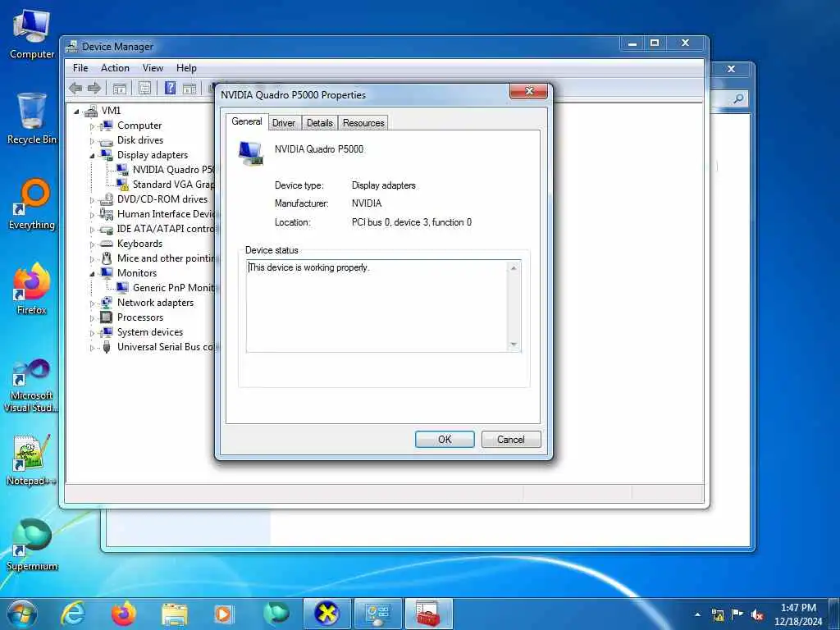
Task: Click the display adapter icon in properties dialog
Action: click(251, 153)
